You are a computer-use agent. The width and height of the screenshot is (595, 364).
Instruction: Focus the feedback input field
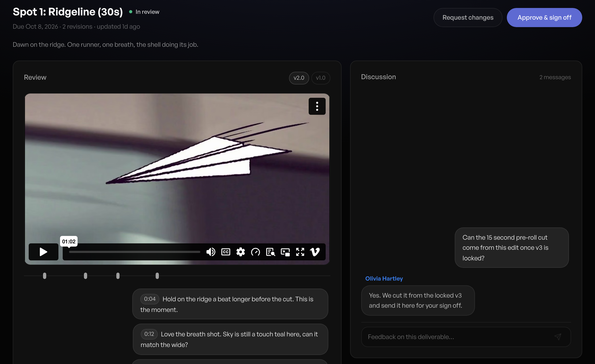[x=466, y=337]
